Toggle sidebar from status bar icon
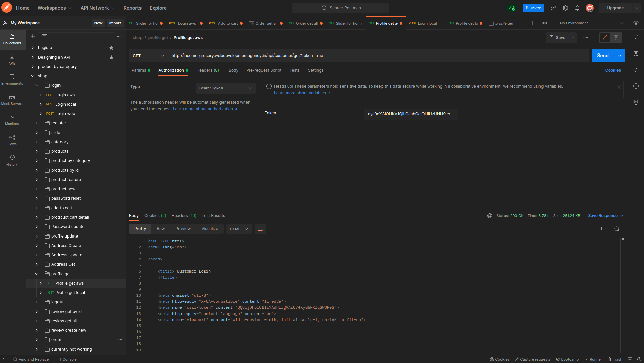Screen dimensions: 644x363 4,359
